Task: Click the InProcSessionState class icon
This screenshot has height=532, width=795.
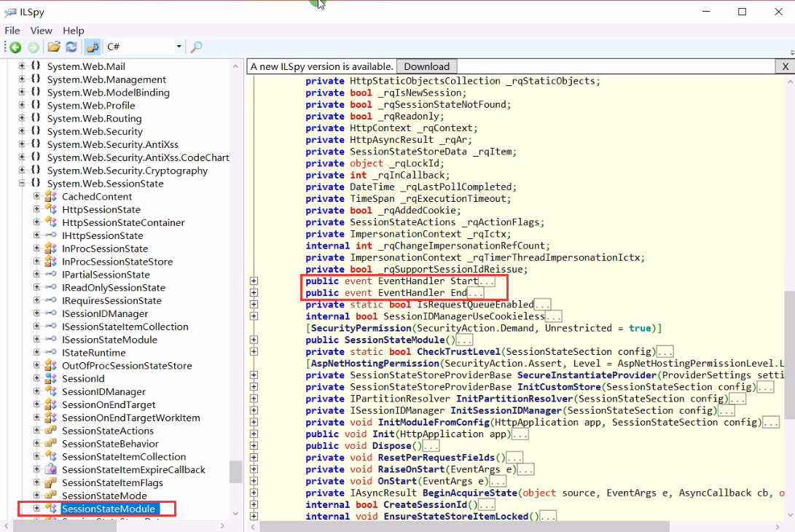Action: (50, 248)
